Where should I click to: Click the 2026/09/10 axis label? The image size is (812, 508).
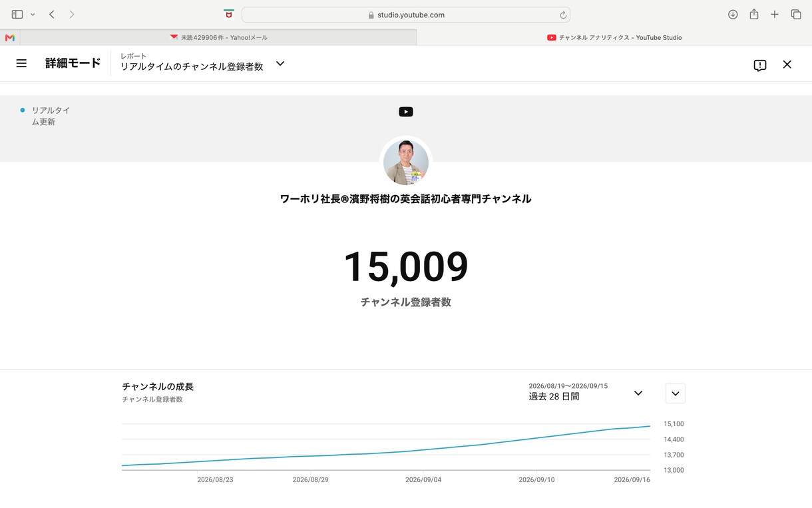536,480
